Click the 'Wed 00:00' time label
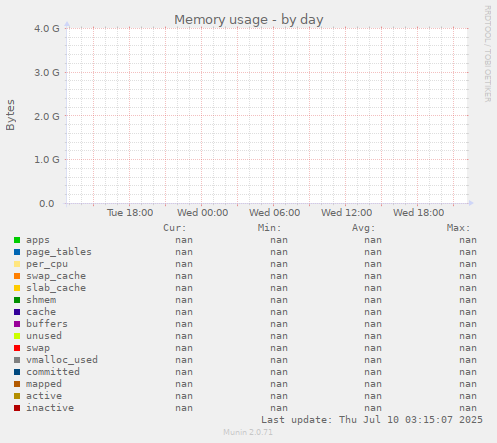The image size is (497, 443). tap(202, 213)
